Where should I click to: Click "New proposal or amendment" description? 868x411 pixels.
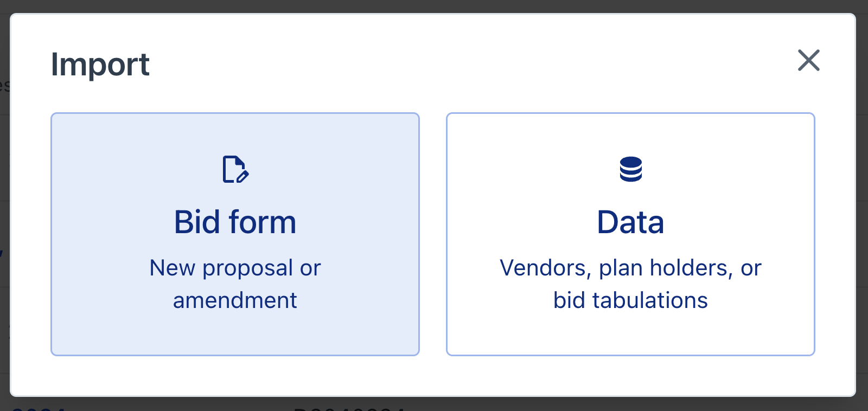235,284
